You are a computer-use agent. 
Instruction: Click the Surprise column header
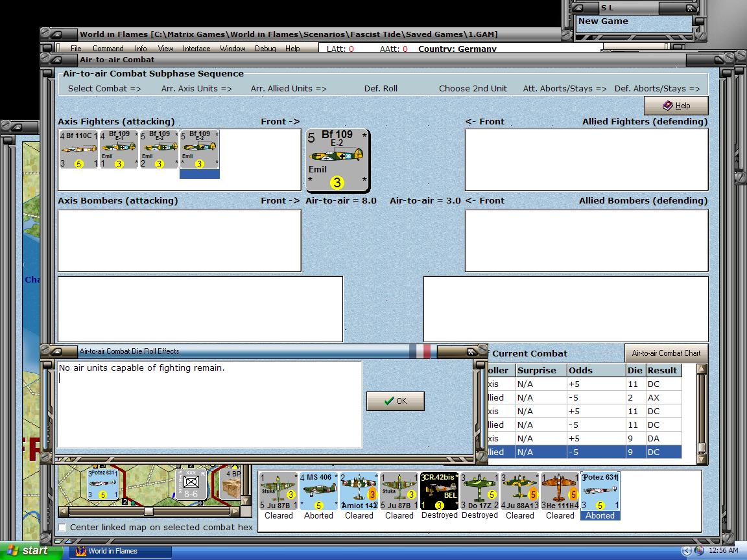click(x=541, y=370)
